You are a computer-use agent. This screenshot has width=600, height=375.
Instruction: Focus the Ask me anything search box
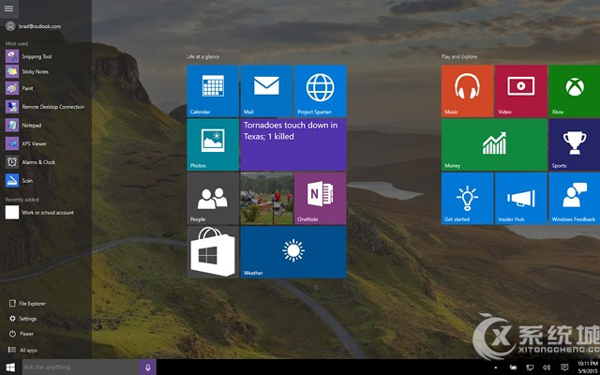pyautogui.click(x=81, y=367)
